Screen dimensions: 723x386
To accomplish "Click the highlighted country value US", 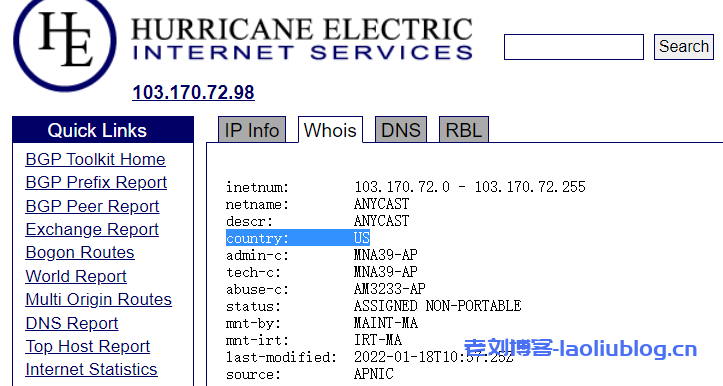I will tap(362, 238).
